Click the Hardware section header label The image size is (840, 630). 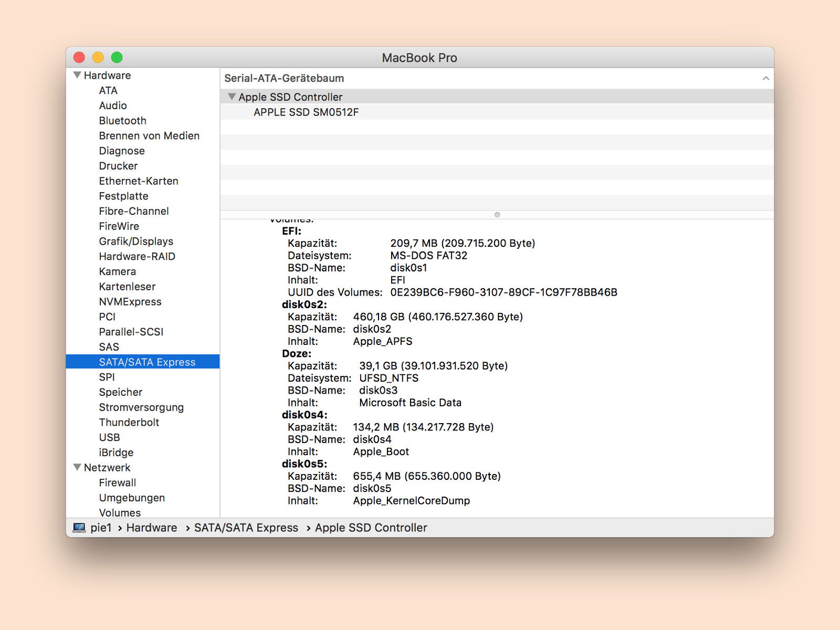tap(107, 75)
